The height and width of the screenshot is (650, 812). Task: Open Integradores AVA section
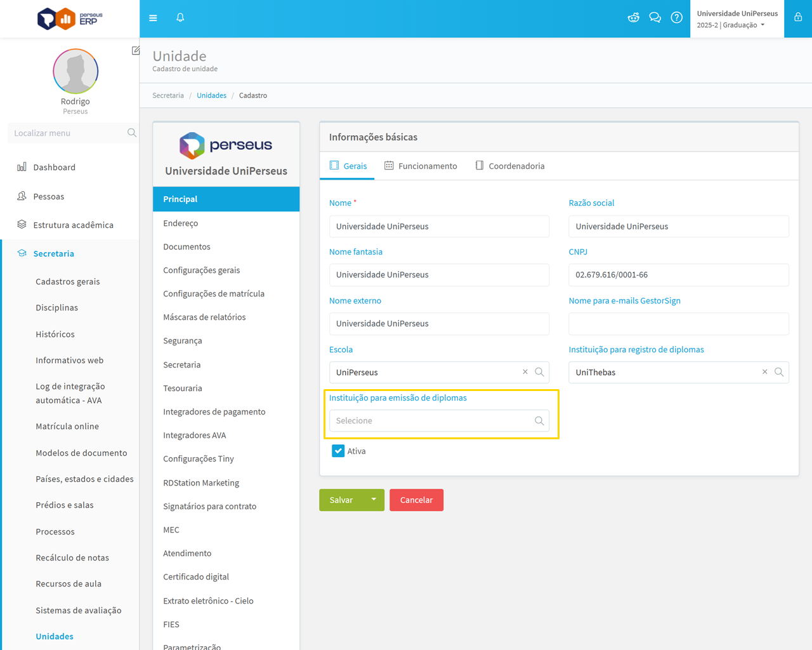tap(226, 435)
